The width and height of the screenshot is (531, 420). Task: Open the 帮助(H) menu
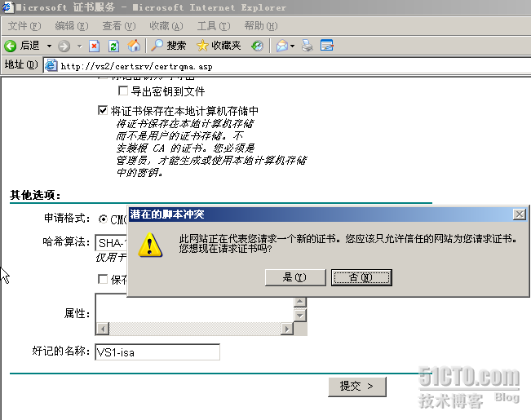pyautogui.click(x=261, y=26)
